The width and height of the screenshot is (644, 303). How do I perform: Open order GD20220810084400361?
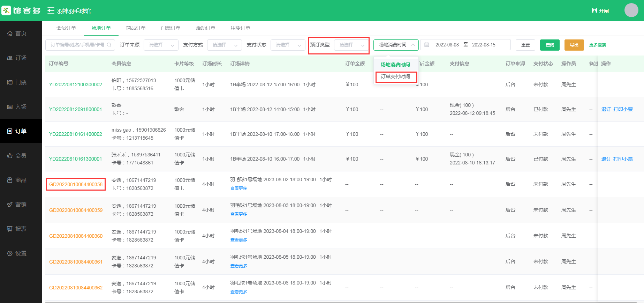pos(76,262)
